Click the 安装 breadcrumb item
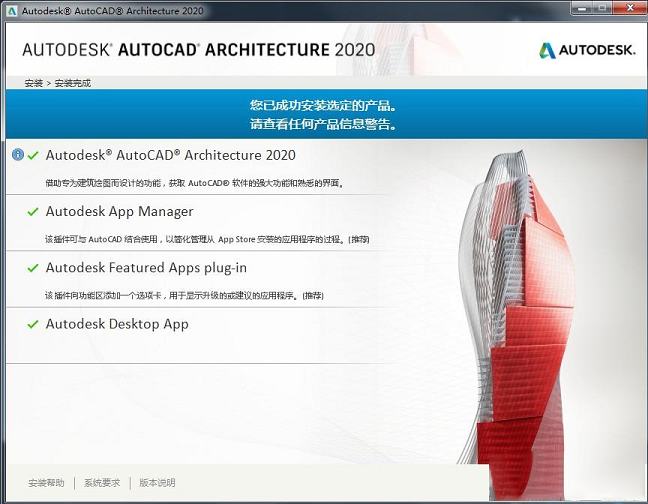 point(32,83)
